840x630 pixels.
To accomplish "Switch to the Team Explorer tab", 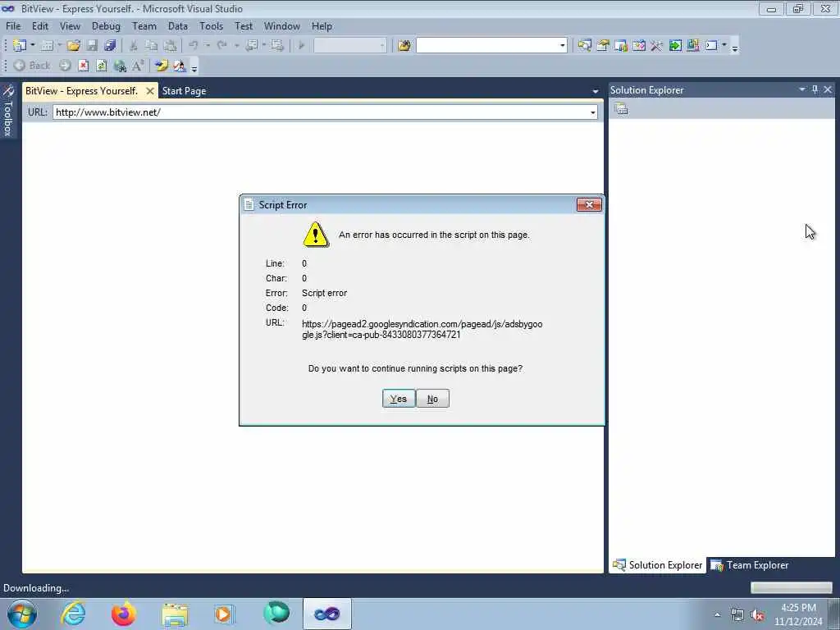I will [750, 564].
